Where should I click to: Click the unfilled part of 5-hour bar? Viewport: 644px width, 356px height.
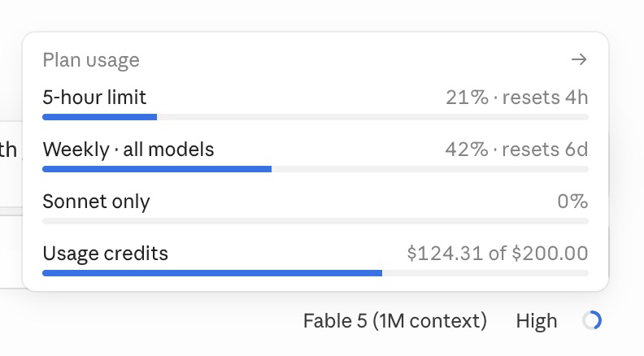[x=372, y=117]
